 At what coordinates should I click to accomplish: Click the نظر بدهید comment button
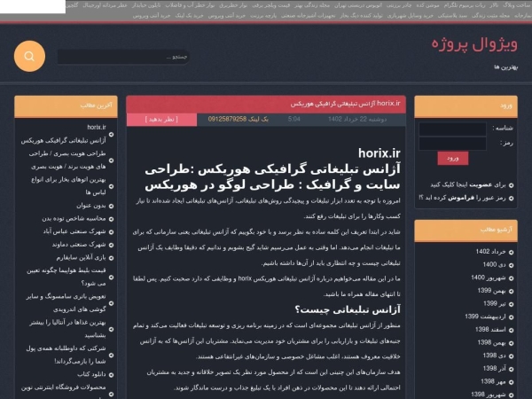[x=161, y=120]
